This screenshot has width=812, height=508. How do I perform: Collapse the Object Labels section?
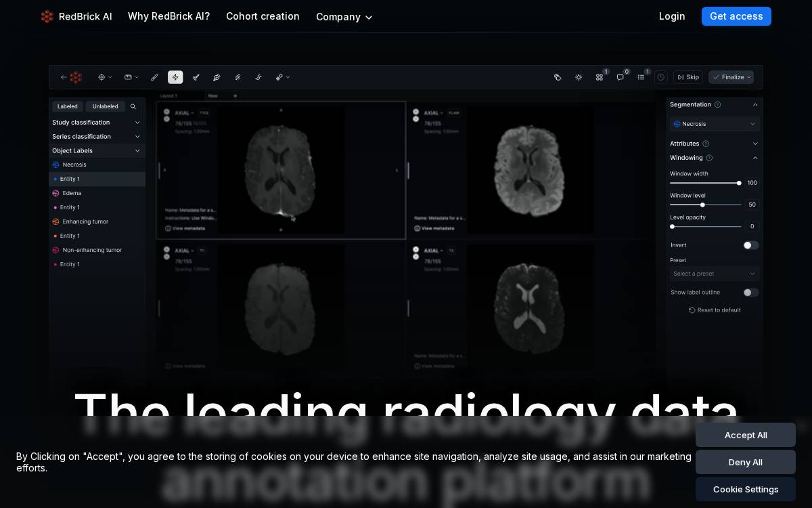click(x=97, y=151)
